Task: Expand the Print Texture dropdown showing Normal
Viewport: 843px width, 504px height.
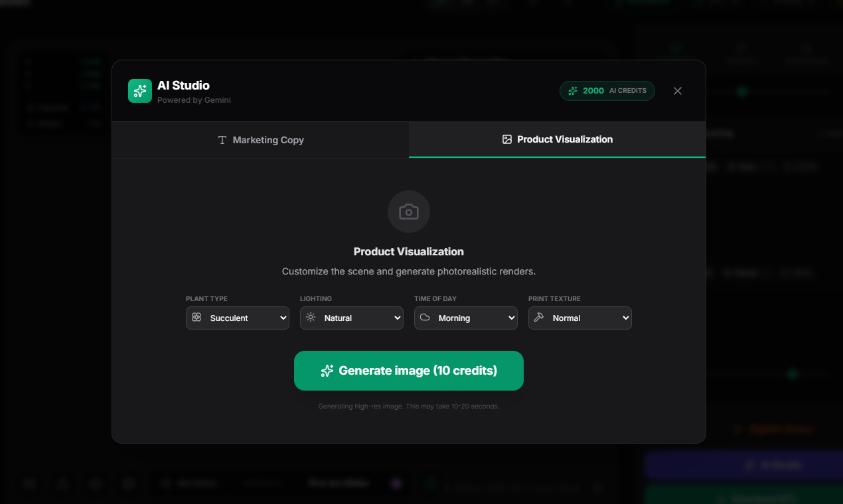Action: tap(579, 318)
